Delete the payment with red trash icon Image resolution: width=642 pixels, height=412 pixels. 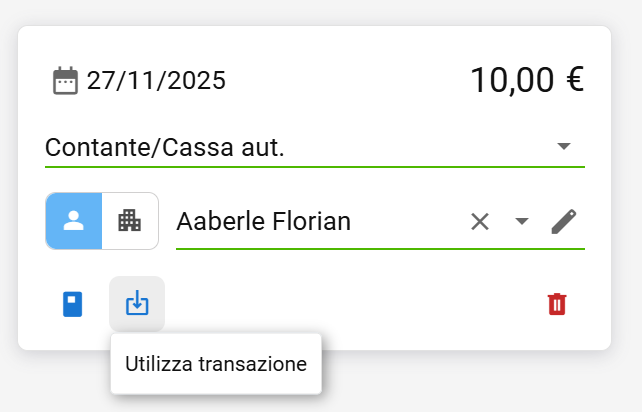(557, 304)
